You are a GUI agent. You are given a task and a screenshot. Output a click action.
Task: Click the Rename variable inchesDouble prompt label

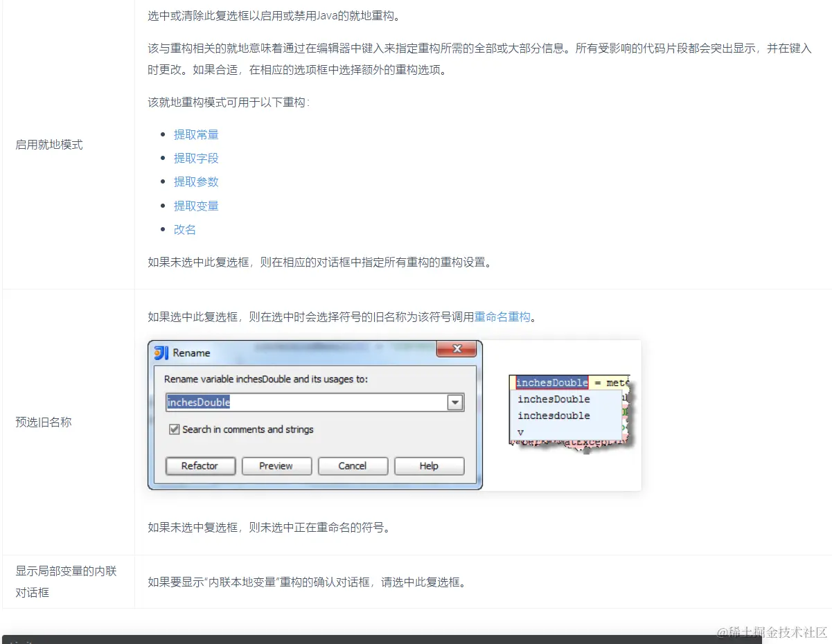coord(266,379)
